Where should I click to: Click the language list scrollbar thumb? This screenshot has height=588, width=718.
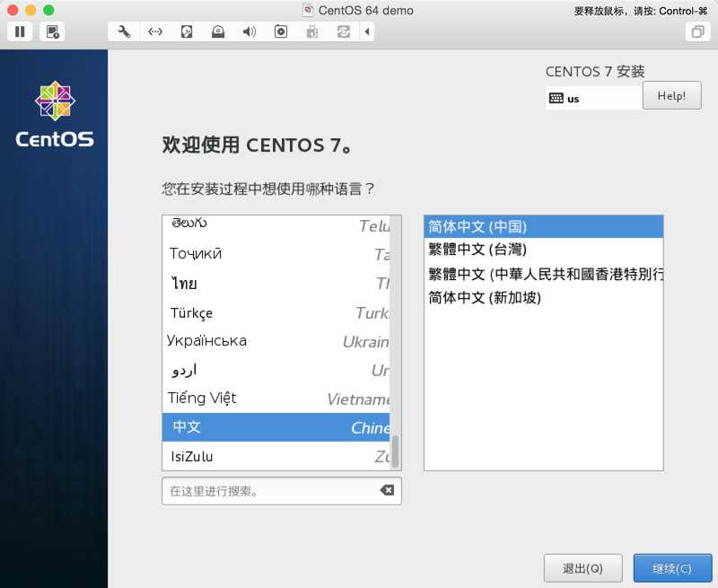click(x=395, y=451)
